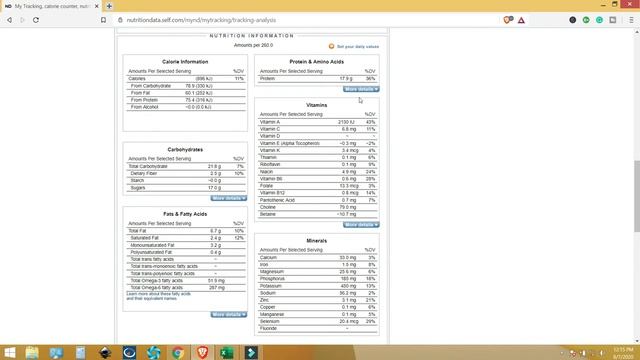Click the green circular extension icon
Screen dimensions: 640x360
(586, 20)
